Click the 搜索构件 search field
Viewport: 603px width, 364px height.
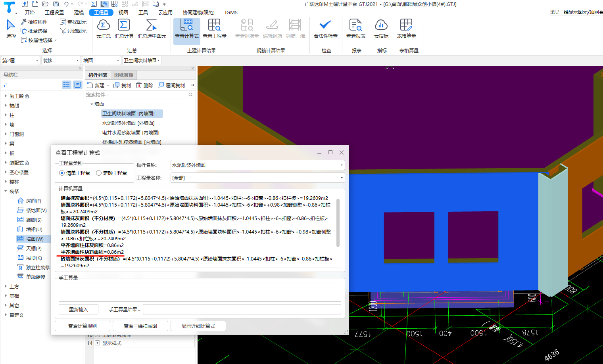[x=137, y=95]
